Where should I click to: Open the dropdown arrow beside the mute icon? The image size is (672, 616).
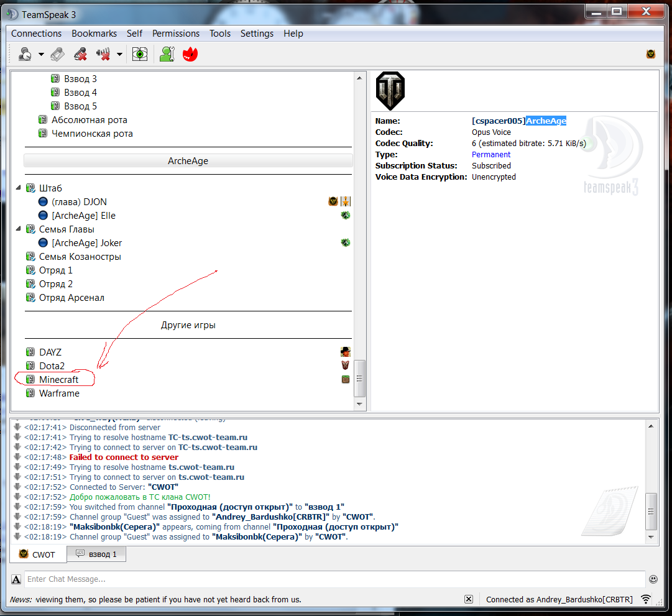119,55
